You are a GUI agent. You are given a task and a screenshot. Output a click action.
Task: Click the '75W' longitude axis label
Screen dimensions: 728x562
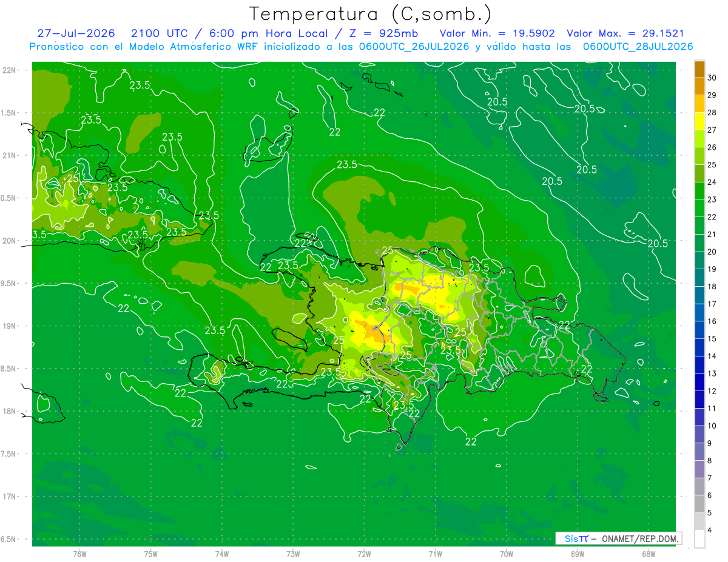[x=151, y=554]
